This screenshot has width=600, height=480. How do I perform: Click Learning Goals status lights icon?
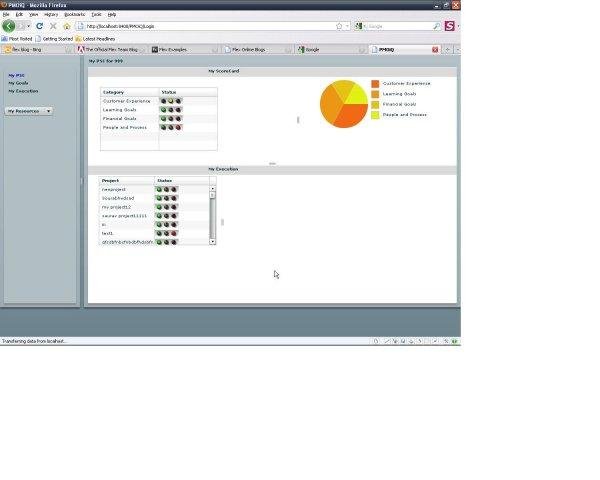tap(171, 110)
